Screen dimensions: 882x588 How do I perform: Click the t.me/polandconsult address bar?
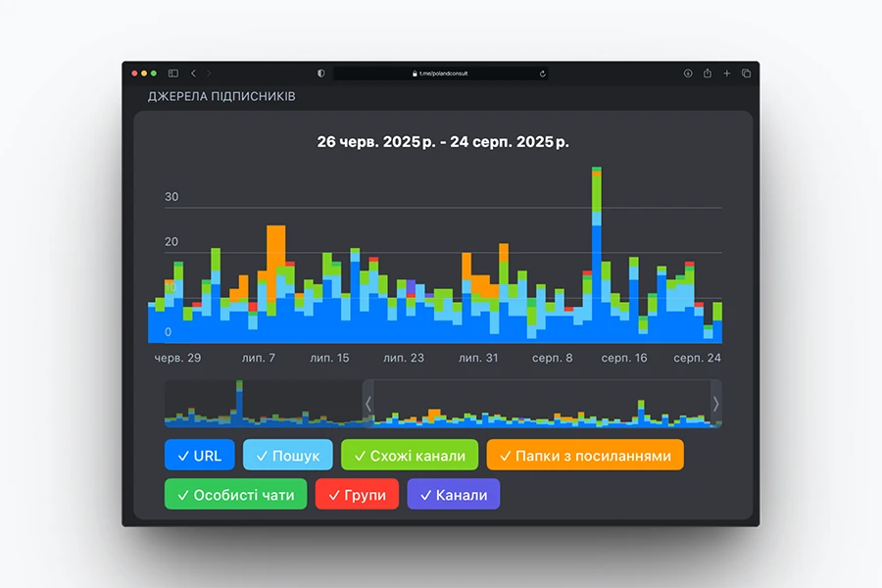coord(441,73)
